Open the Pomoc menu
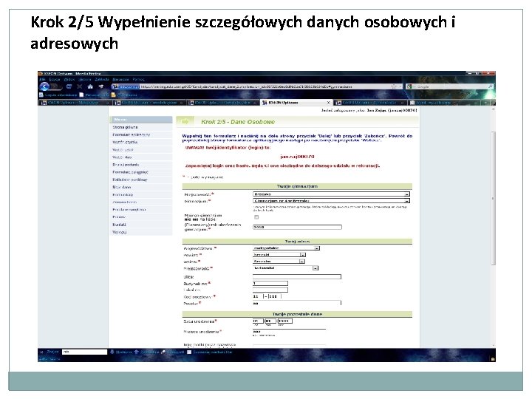The image size is (532, 399). point(138,79)
